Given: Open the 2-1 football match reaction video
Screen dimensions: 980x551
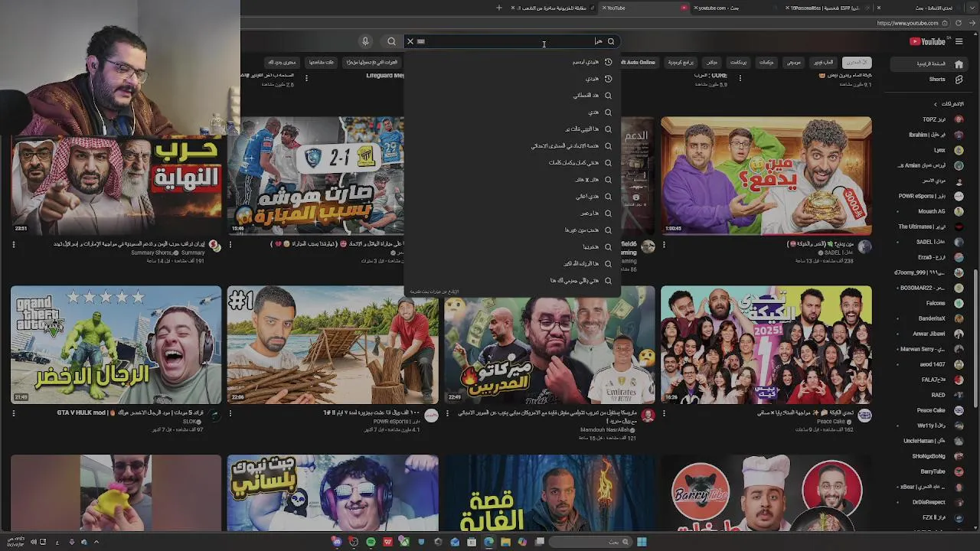Looking at the screenshot, I should (x=315, y=176).
